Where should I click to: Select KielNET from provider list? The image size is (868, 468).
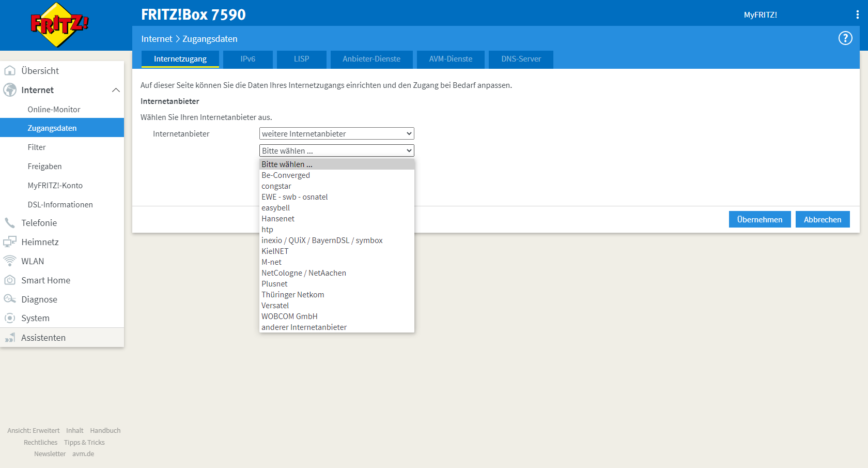pos(337,251)
